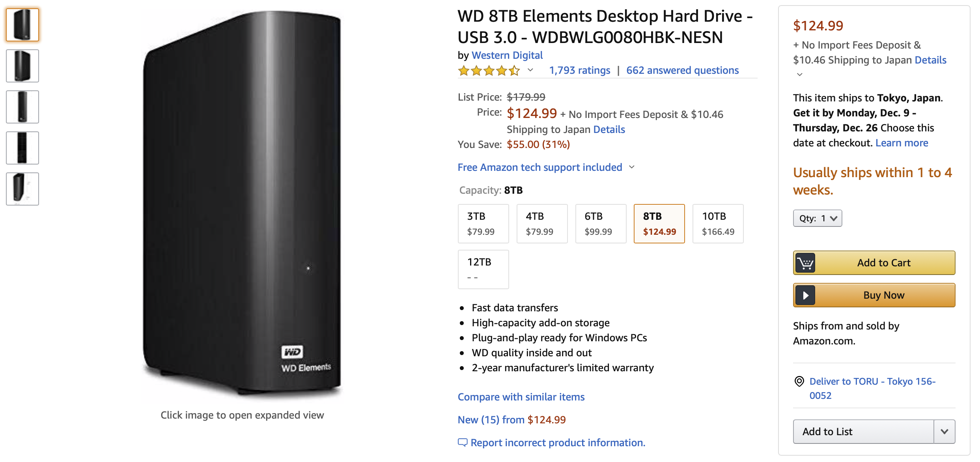View the last angled product thumbnail
The width and height of the screenshot is (980, 462).
coord(22,189)
